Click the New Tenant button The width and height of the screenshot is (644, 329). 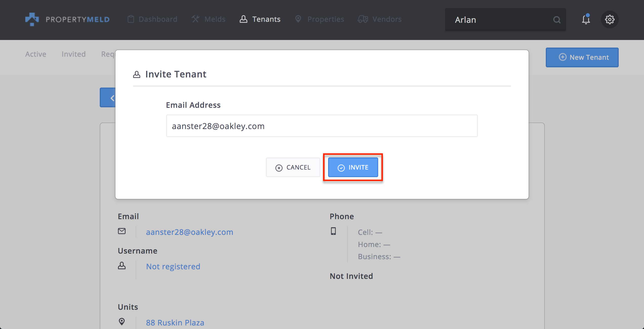(x=582, y=57)
